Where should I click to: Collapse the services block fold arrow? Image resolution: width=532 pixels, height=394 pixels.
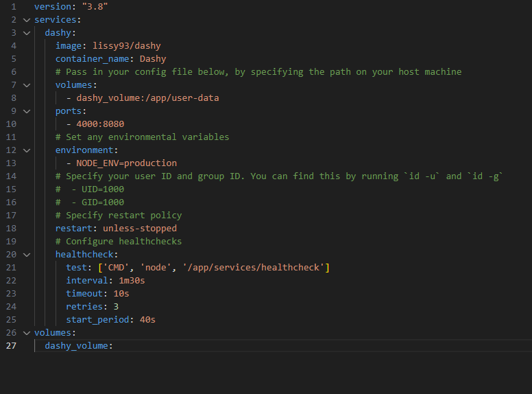[x=26, y=20]
